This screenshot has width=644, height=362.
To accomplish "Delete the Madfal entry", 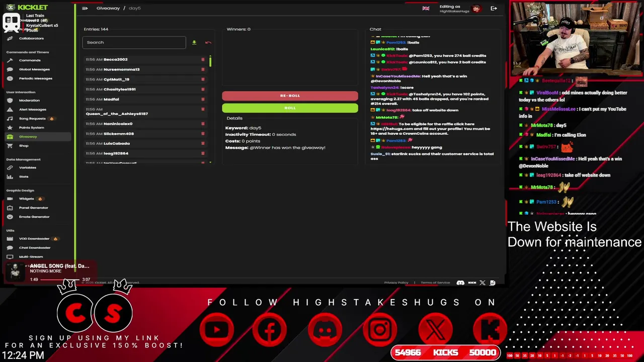I will click(x=203, y=100).
